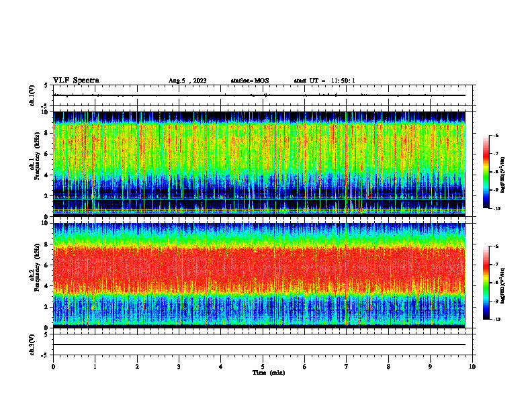Click the ch.2 spectrogram colorbar
The width and height of the screenshot is (532, 411).
(486, 283)
